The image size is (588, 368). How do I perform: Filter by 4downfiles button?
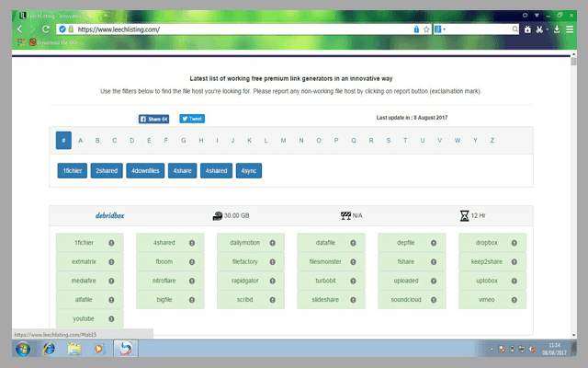point(145,171)
